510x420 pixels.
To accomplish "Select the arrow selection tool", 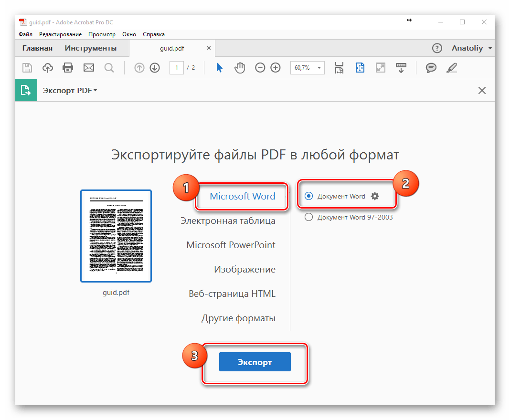I will (219, 68).
